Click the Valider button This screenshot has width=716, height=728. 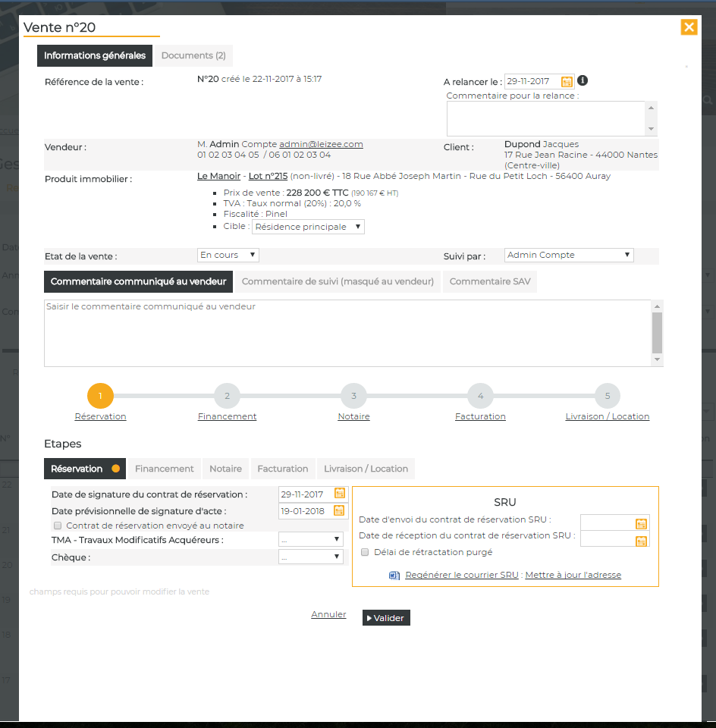coord(386,618)
